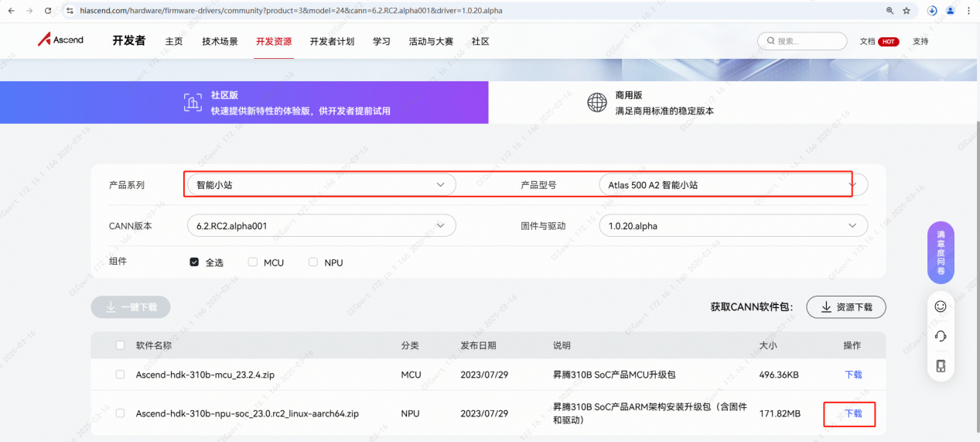
Task: Open the 开发者计划 nav item
Action: tap(332, 42)
